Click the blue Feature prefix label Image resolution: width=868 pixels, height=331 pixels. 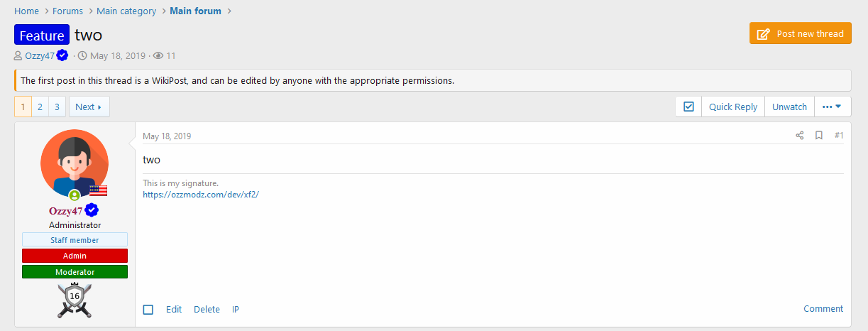(x=42, y=36)
